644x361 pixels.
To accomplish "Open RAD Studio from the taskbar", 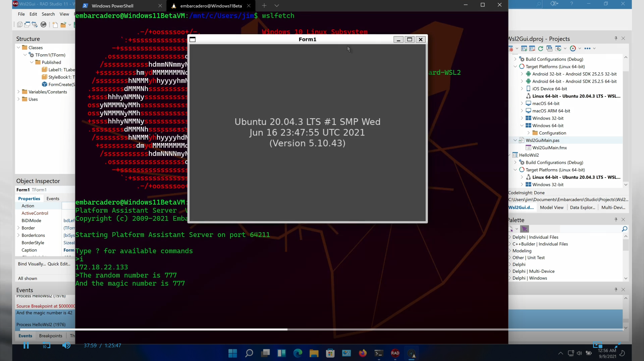I will click(395, 353).
